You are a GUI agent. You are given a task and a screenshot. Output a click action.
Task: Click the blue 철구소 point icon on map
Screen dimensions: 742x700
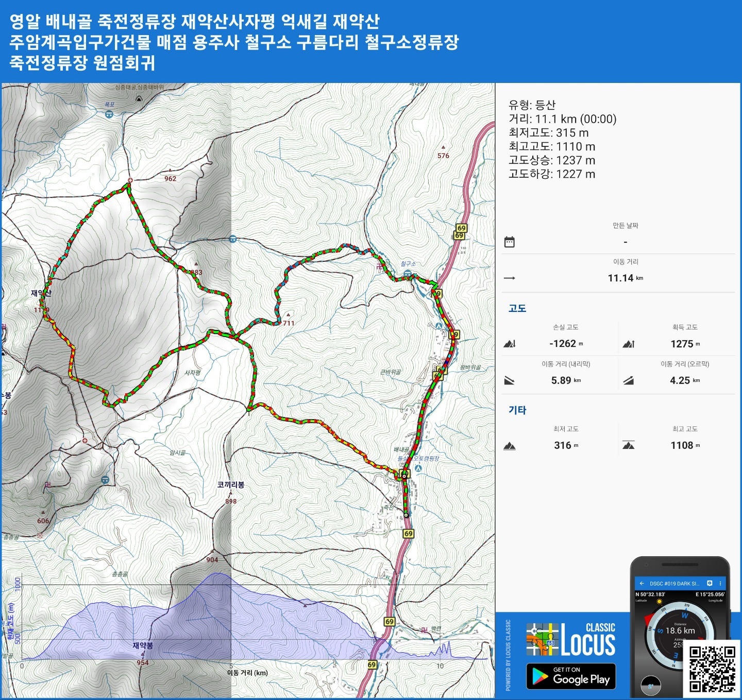click(408, 273)
